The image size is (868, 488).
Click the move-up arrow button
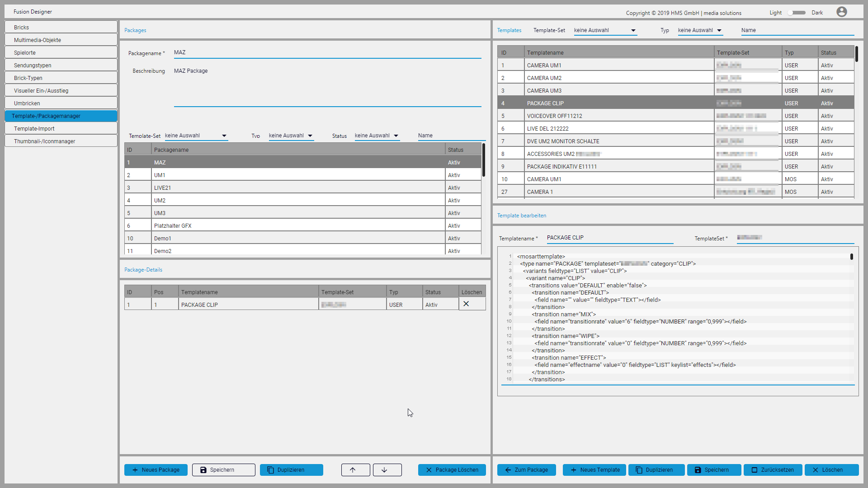tap(355, 470)
